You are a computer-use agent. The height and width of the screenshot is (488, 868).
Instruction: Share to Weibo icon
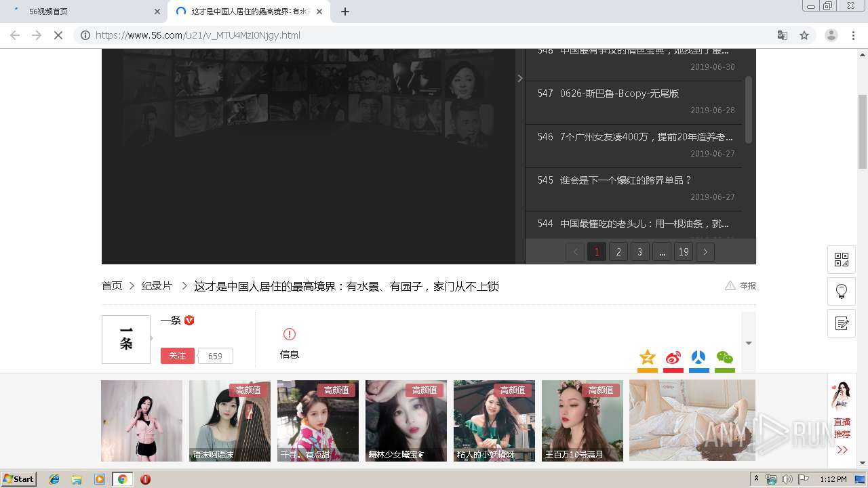[x=673, y=358]
